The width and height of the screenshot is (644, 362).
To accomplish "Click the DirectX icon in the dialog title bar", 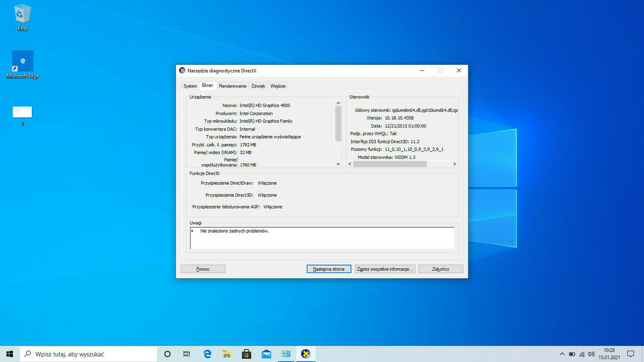I will [x=182, y=70].
